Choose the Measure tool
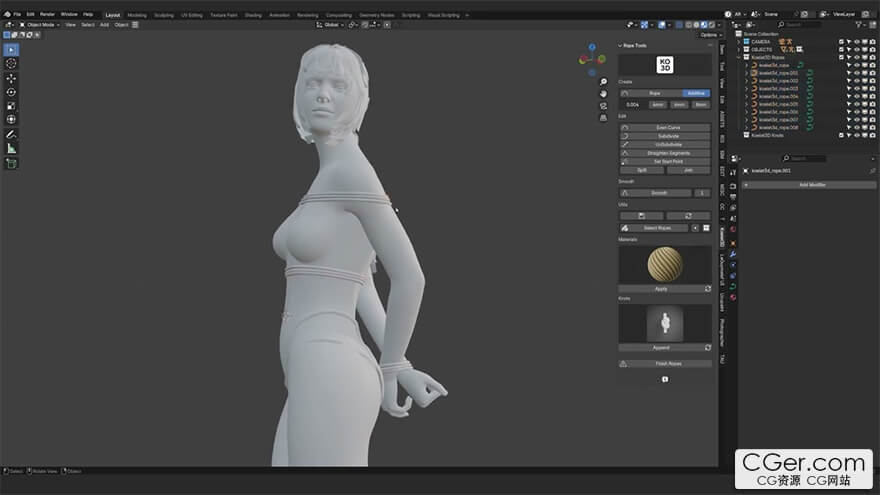880x495 pixels. [12, 148]
